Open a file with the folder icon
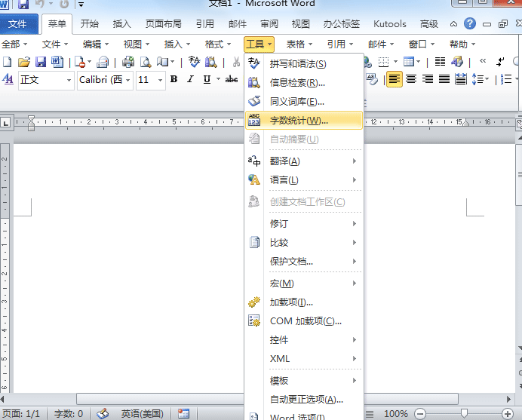Viewport: 522px width, 420px height. 24,62
